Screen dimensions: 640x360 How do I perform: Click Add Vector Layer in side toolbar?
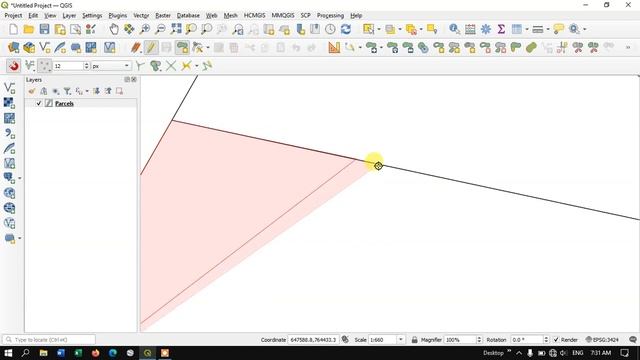point(9,88)
